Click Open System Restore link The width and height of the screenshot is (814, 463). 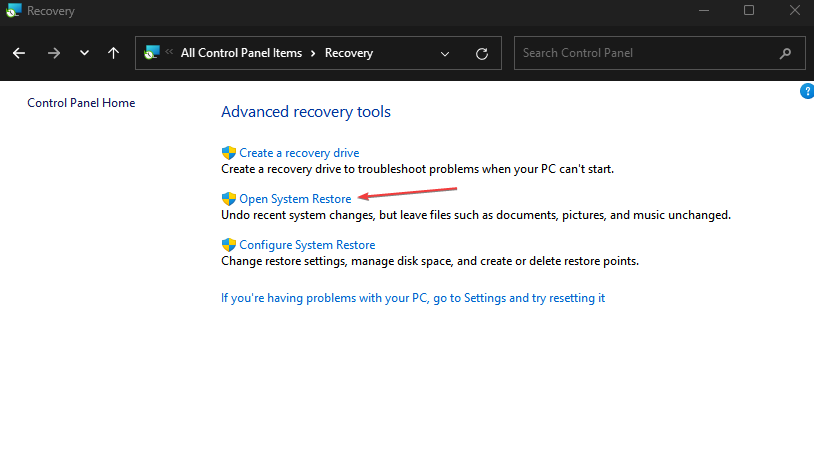[295, 199]
